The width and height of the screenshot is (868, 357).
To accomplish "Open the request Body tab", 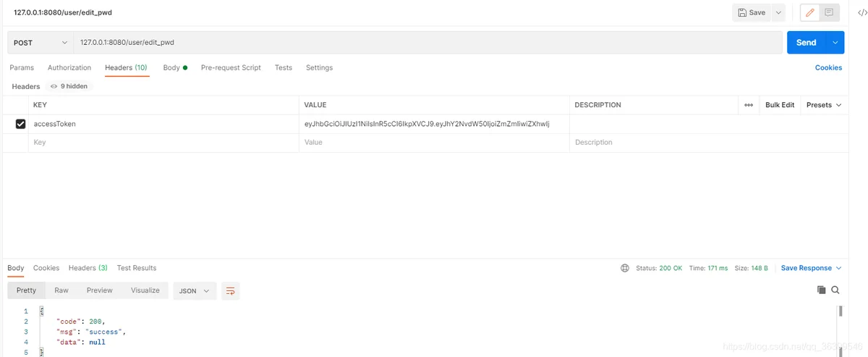I will (175, 67).
